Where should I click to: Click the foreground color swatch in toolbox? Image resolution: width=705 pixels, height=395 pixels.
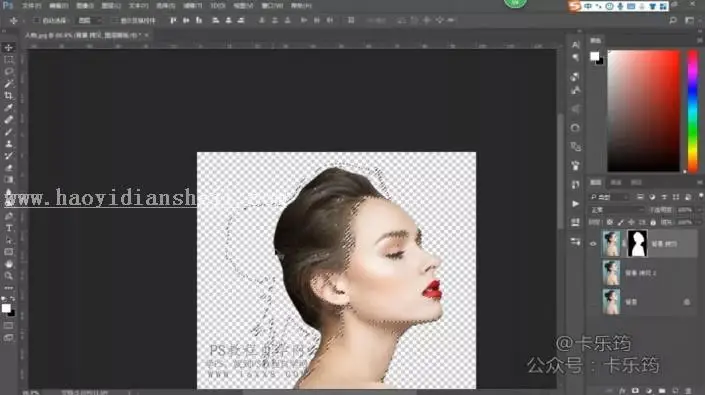pos(6,308)
